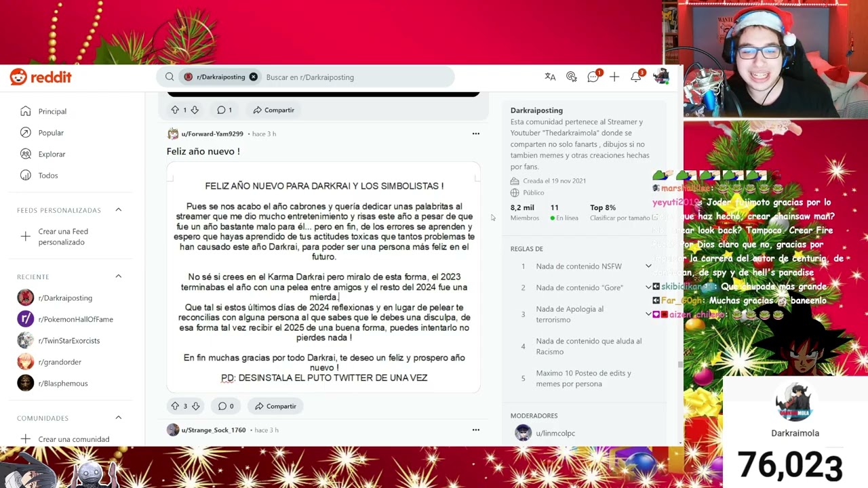Click the 8,2 mil Miembros stat

click(x=524, y=212)
